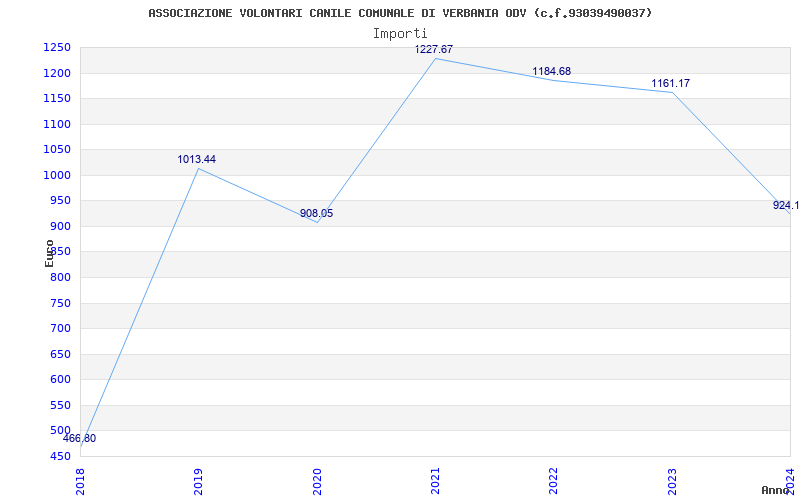Click the 550 y-axis tick label
The image size is (800, 500).
point(60,405)
